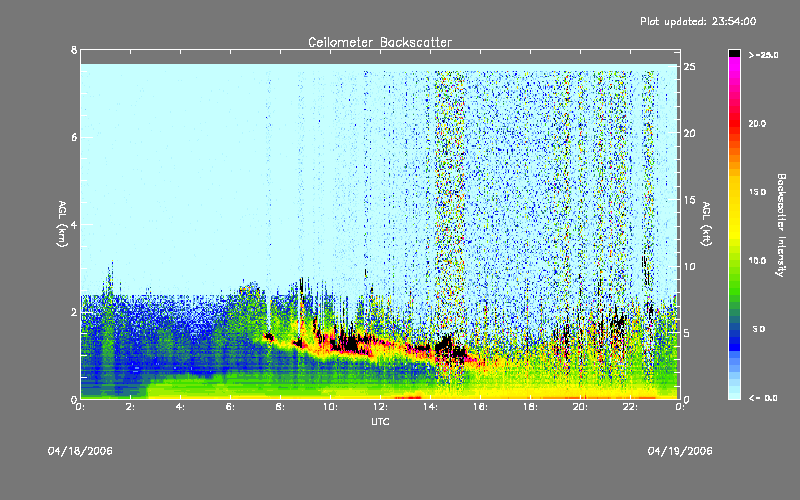Click the "15" kft tick on right axis
Screen dimensions: 800x500
pos(689,200)
